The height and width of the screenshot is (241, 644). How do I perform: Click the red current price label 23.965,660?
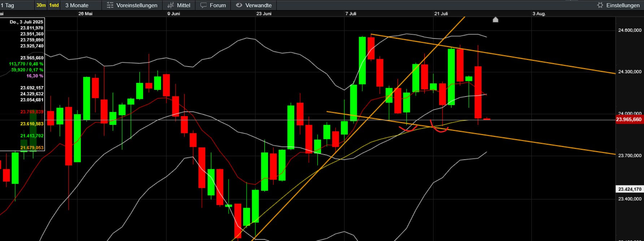(629, 119)
